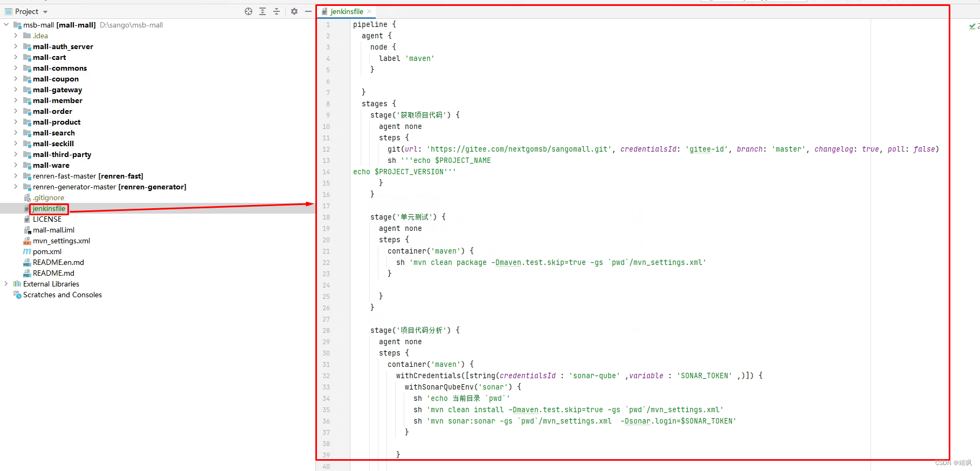980x471 pixels.
Task: Select the mall-third-party module
Action: point(62,154)
